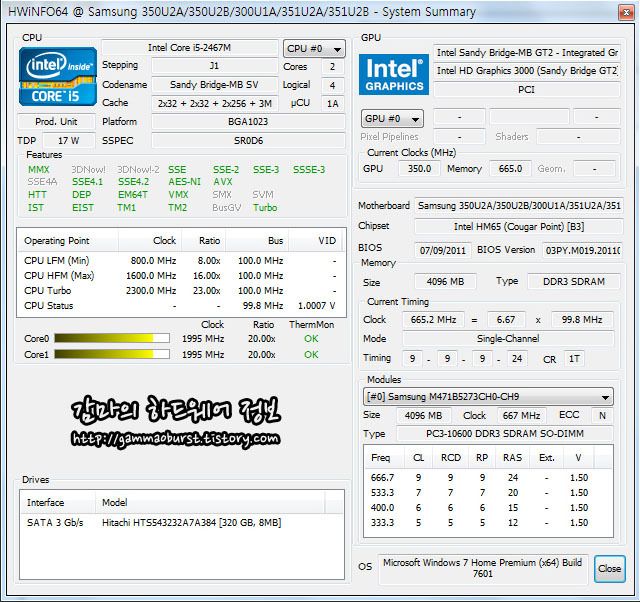
Task: Click the Close button at bottom right
Action: (609, 568)
